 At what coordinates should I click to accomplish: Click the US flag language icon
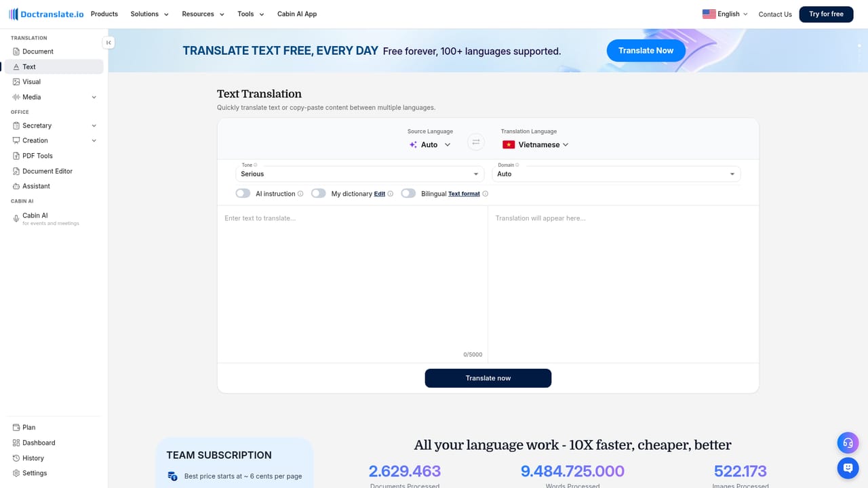[709, 14]
